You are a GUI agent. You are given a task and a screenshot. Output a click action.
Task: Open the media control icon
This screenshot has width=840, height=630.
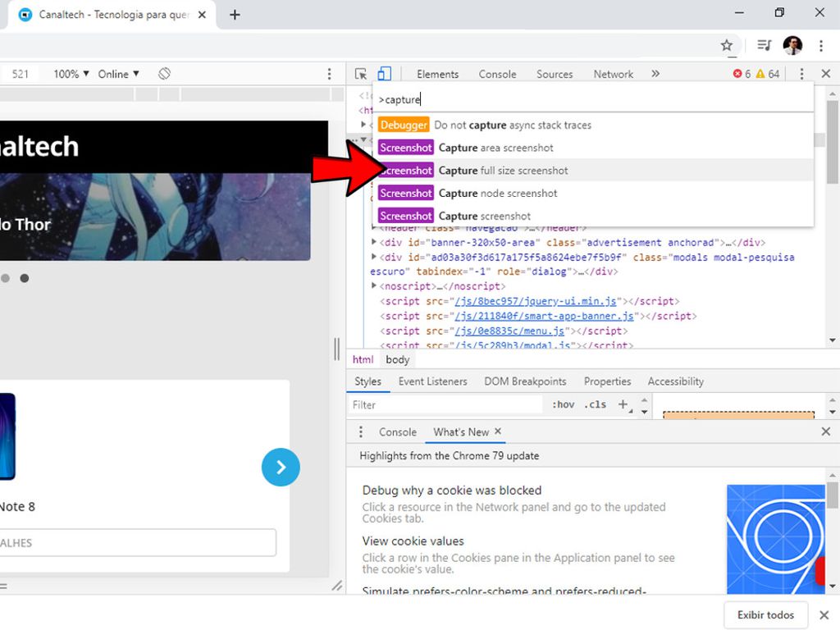tap(765, 45)
